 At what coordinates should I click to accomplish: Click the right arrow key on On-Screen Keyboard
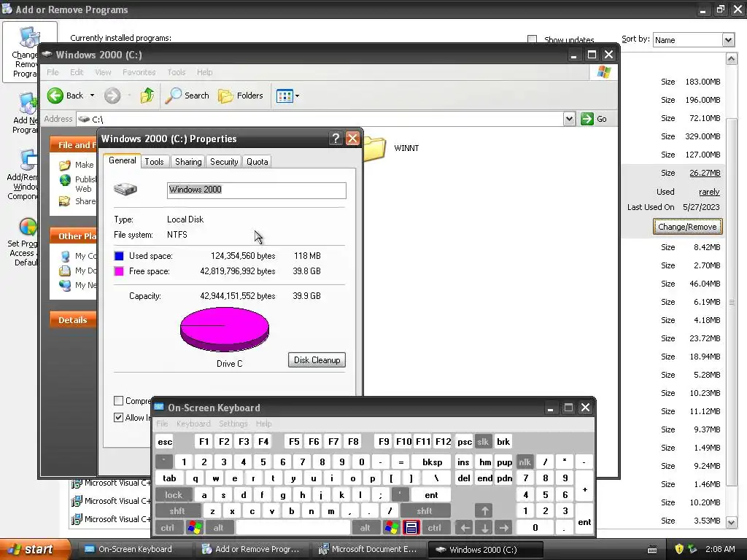coord(504,528)
